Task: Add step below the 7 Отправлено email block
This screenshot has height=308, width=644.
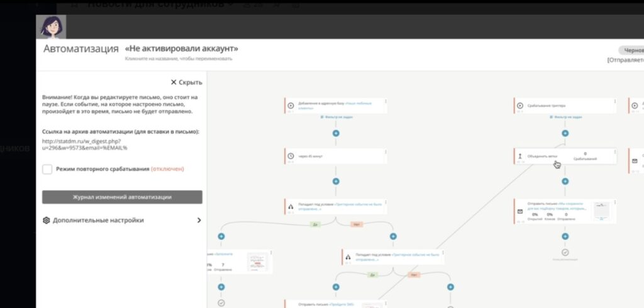Action: click(x=221, y=287)
